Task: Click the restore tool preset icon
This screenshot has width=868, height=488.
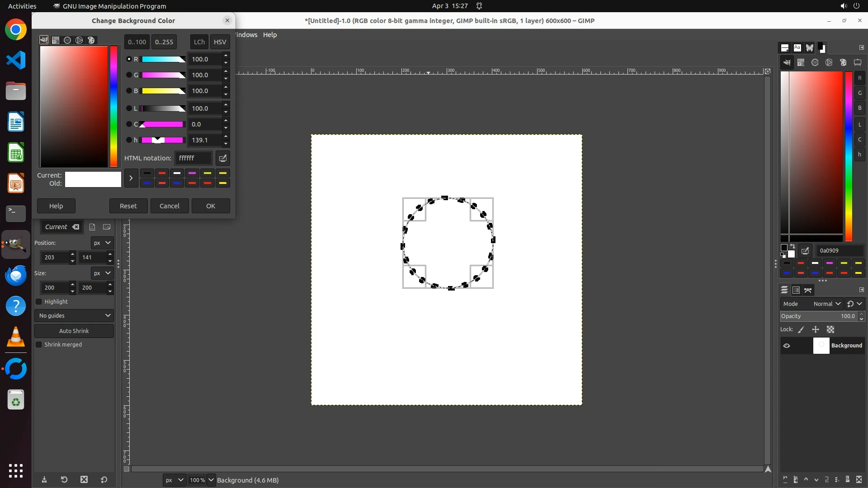Action: [64, 479]
